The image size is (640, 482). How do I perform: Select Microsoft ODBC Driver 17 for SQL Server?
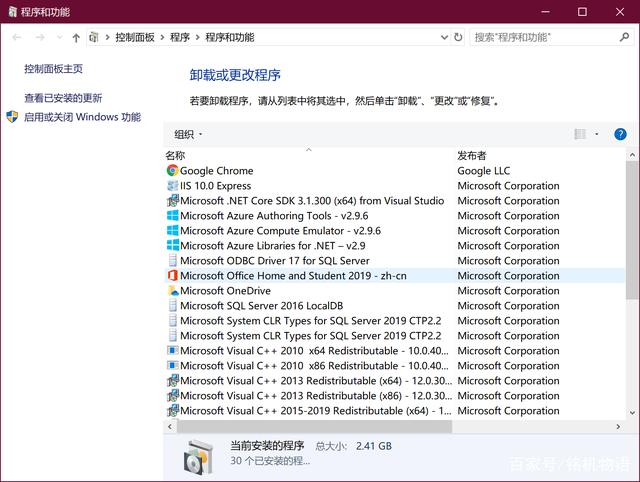(x=275, y=260)
